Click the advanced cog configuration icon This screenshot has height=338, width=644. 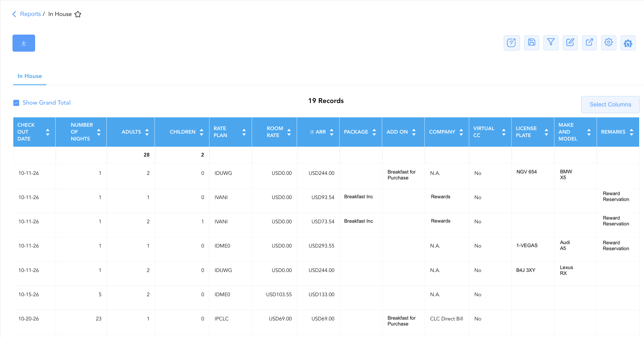click(628, 43)
